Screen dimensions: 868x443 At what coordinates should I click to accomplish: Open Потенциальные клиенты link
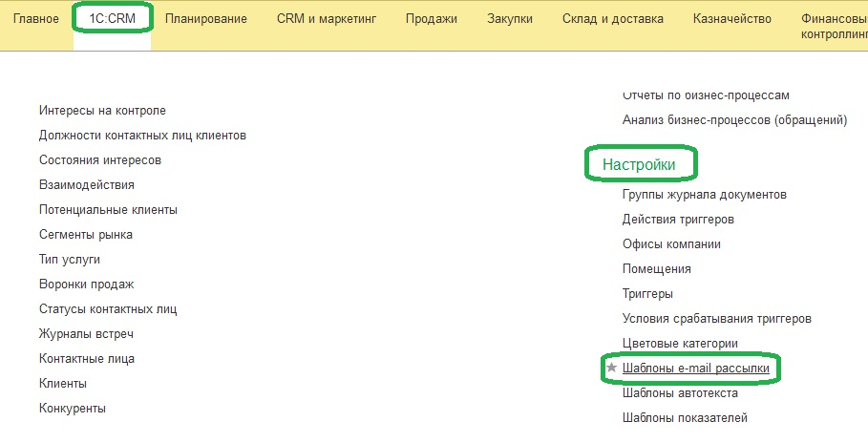[x=108, y=210]
